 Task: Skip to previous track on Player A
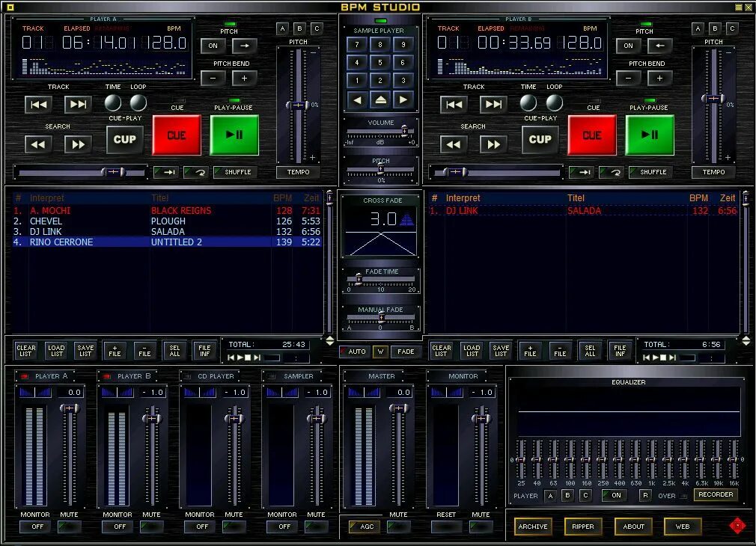coord(39,105)
